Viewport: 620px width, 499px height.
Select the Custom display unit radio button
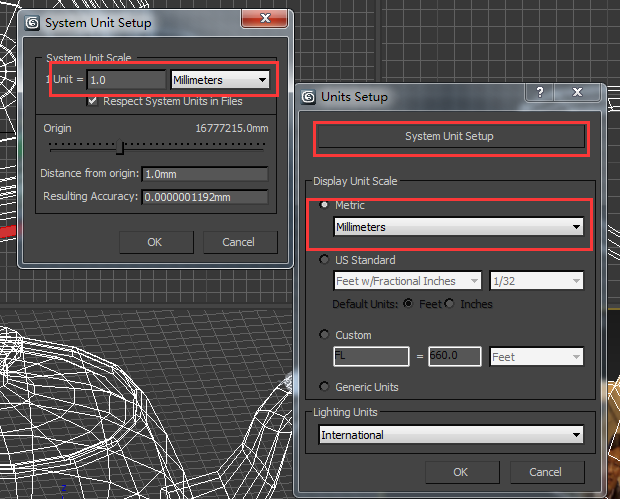pyautogui.click(x=324, y=335)
